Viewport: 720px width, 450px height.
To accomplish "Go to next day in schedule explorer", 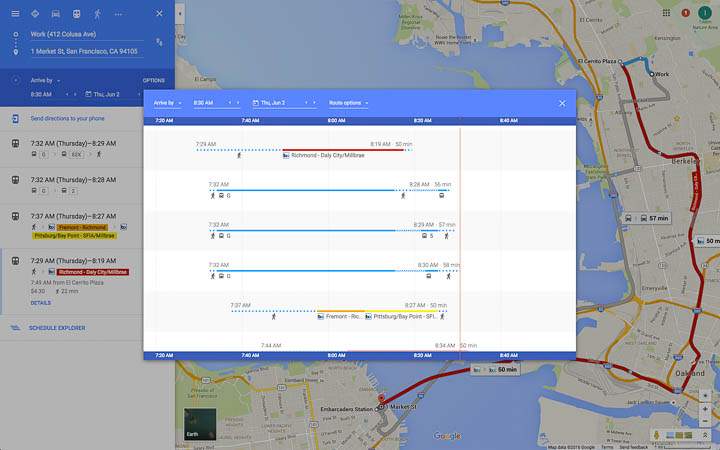I will (x=314, y=103).
